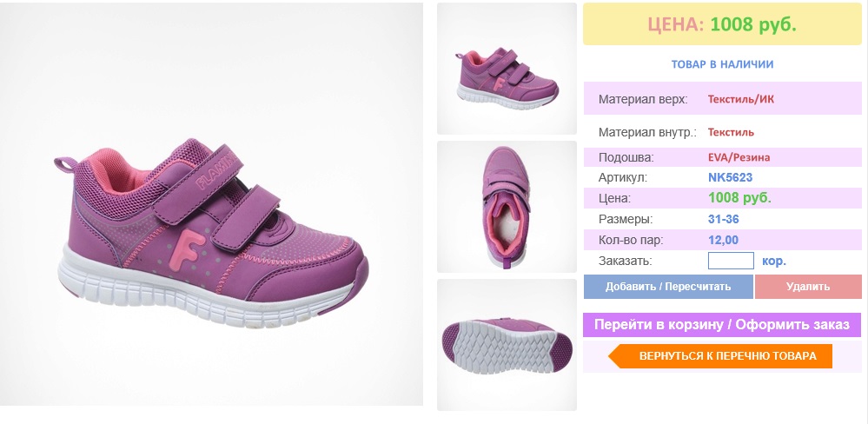Screen dimensions: 868x424
Task: Click the EVA/Резина sole value
Action: [x=739, y=157]
